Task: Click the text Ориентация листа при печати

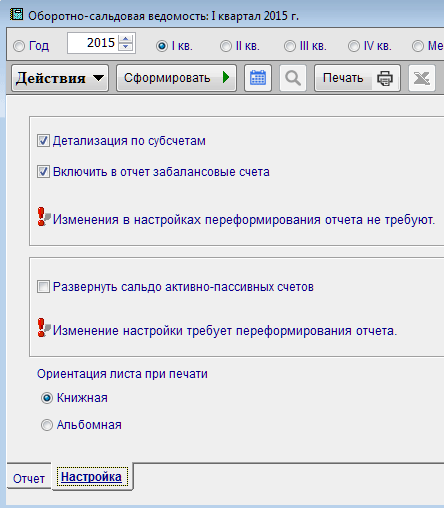Action: pos(122,374)
